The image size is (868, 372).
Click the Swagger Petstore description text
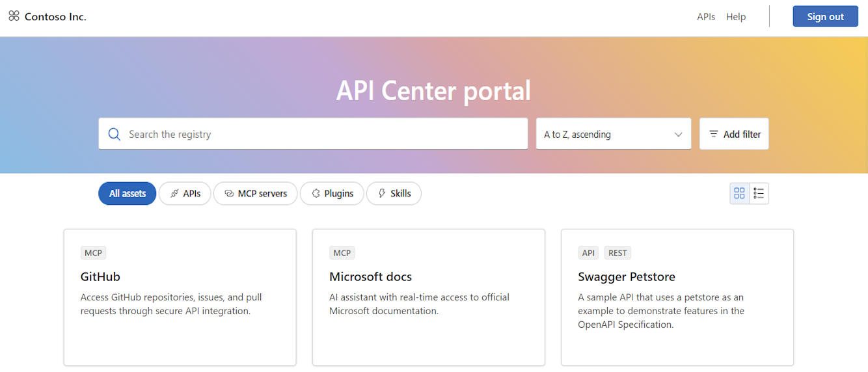point(661,311)
